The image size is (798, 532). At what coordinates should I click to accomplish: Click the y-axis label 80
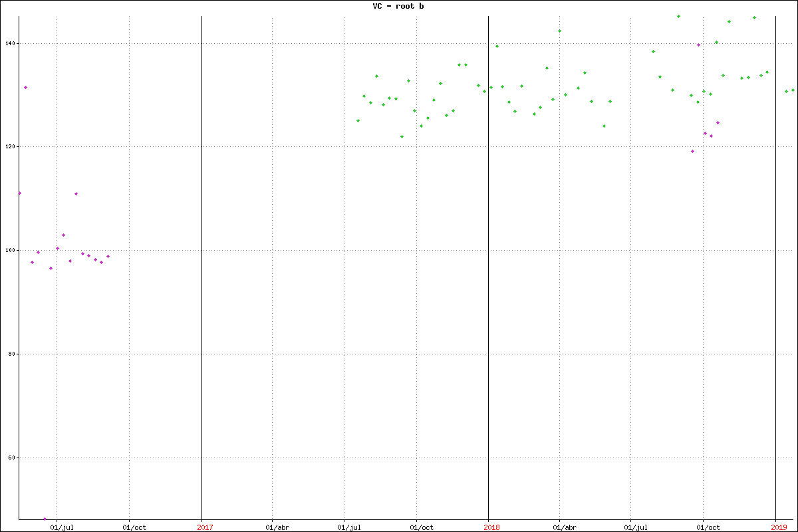click(11, 354)
